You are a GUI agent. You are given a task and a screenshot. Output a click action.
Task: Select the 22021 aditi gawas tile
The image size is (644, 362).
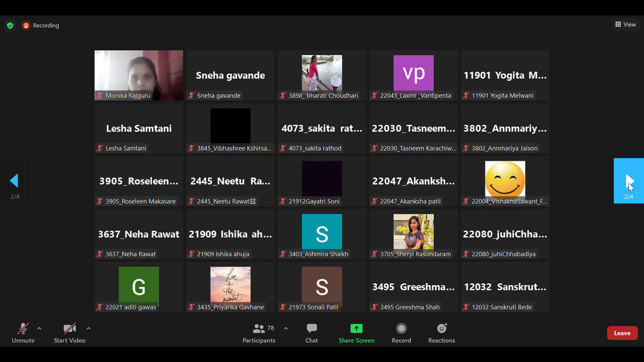[x=139, y=287]
